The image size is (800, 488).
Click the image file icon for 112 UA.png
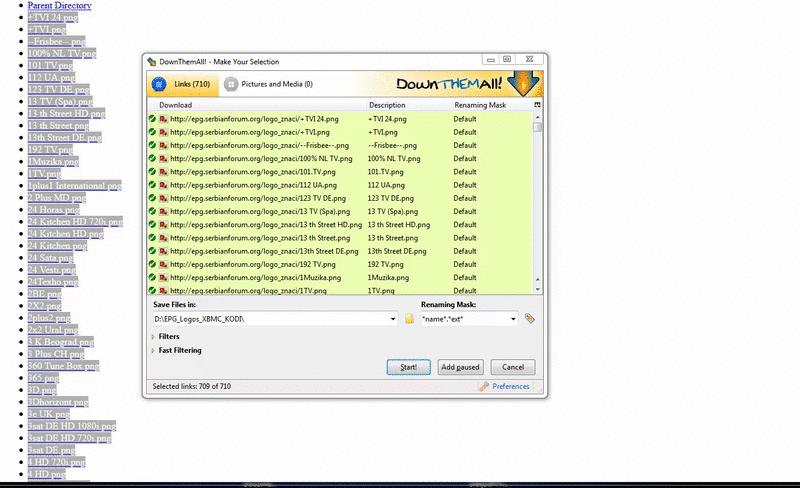point(163,185)
